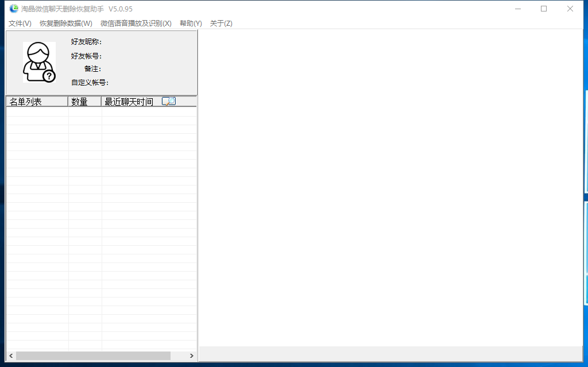Close the application window
The width and height of the screenshot is (588, 367).
tap(570, 9)
